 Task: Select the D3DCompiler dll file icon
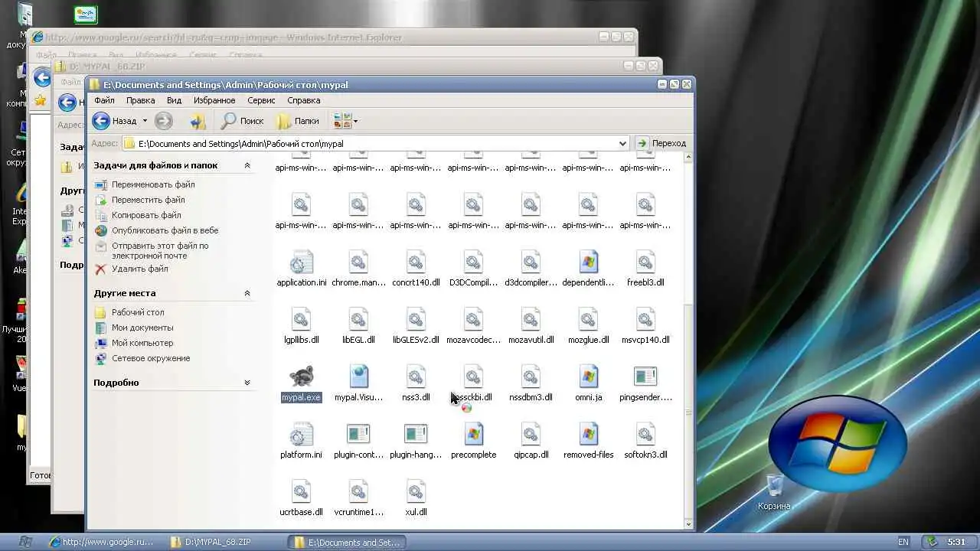click(473, 261)
